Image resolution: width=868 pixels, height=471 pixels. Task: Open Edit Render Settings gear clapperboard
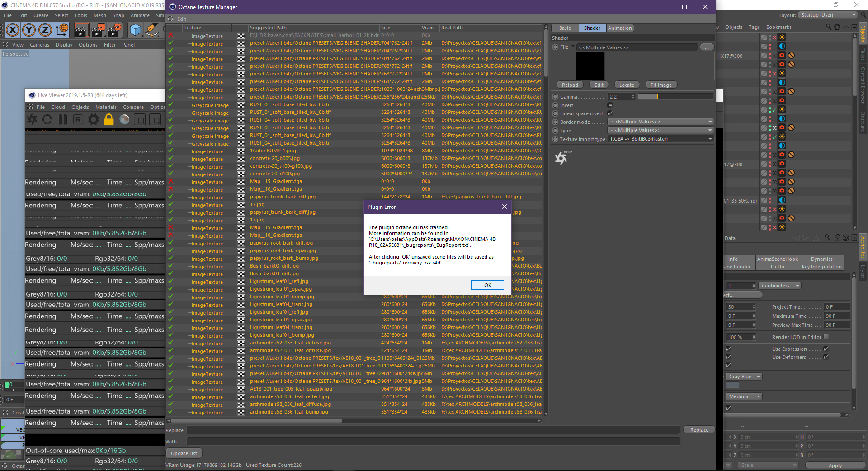click(115, 30)
